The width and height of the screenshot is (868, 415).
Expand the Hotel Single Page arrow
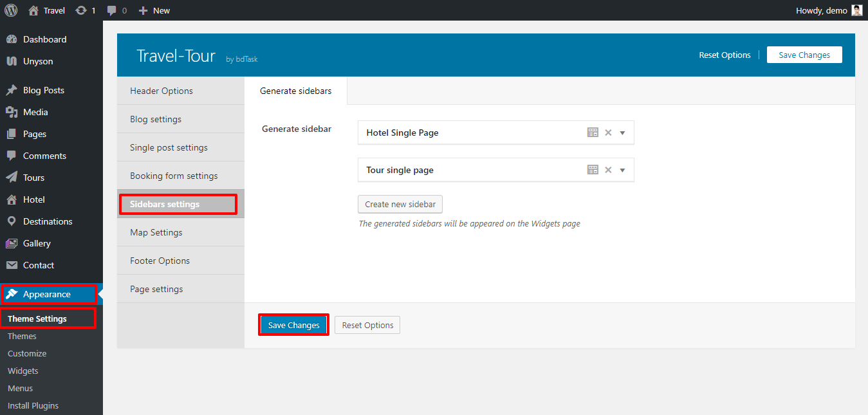pyautogui.click(x=622, y=133)
